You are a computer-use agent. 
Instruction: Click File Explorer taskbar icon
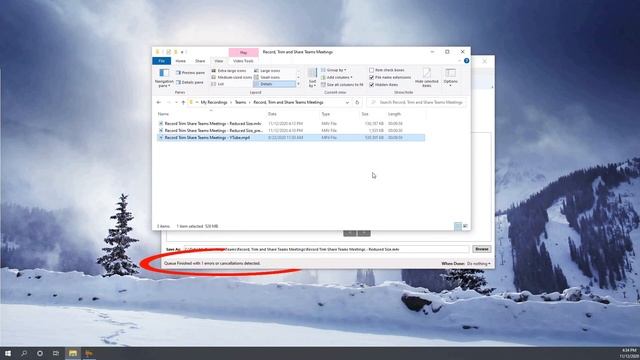pyautogui.click(x=73, y=353)
